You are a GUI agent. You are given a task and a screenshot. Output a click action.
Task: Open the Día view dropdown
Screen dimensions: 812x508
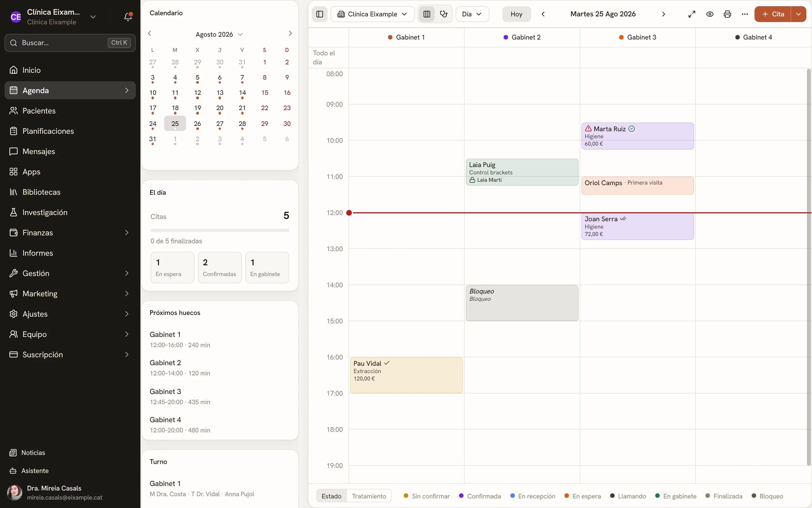(x=472, y=14)
